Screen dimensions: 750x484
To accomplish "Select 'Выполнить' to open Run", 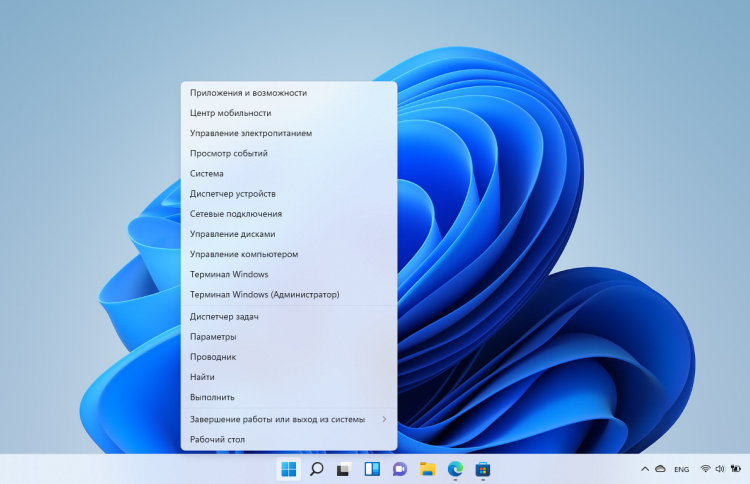I will pos(212,397).
